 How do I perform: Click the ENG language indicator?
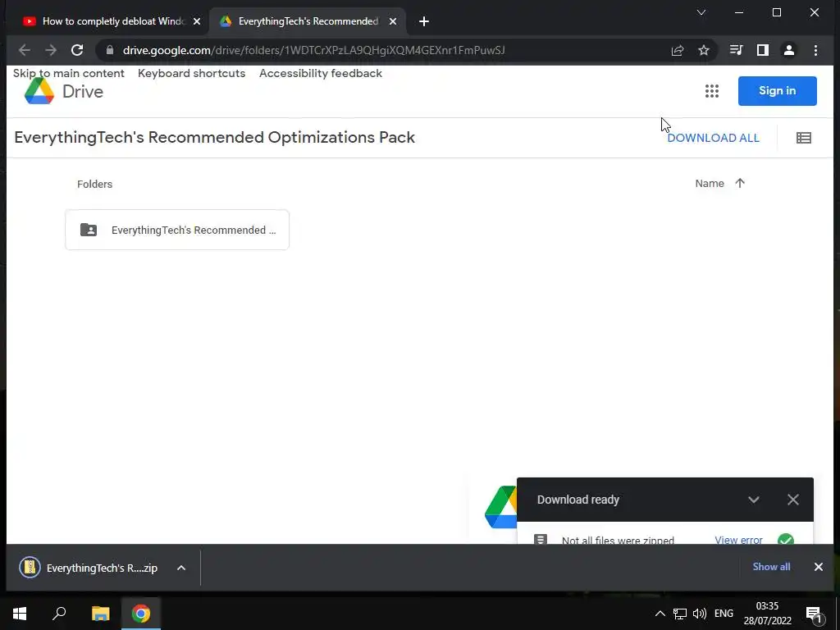[x=724, y=614]
